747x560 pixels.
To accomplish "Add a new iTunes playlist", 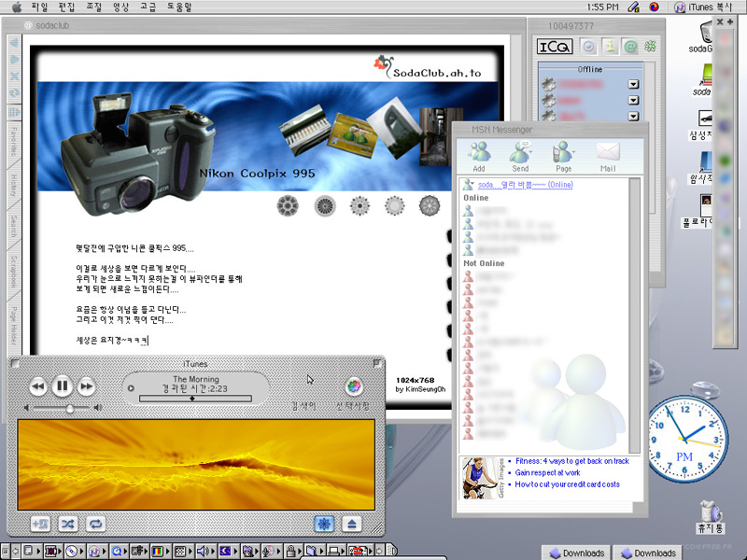I will pos(40,525).
